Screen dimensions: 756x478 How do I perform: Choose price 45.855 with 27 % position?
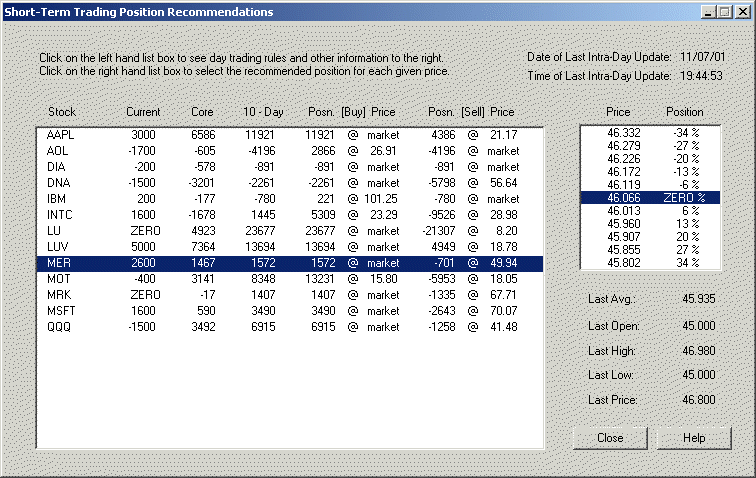pos(650,250)
